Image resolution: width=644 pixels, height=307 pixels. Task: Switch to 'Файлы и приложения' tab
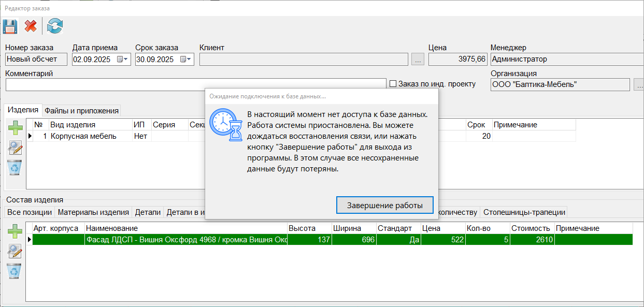(81, 110)
